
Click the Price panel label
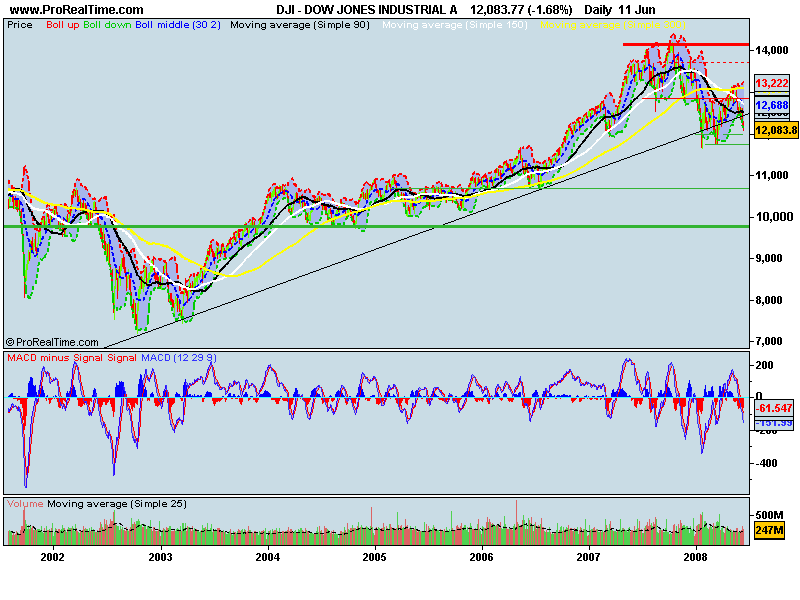coord(20,25)
